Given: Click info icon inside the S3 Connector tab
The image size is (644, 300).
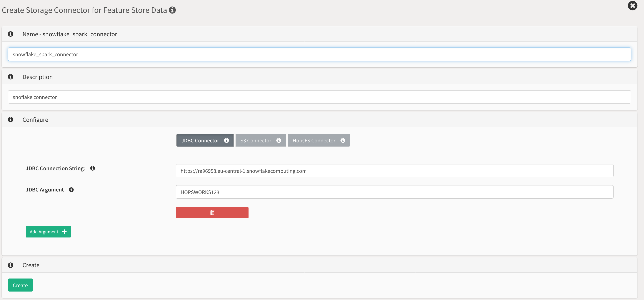Looking at the screenshot, I should [279, 140].
